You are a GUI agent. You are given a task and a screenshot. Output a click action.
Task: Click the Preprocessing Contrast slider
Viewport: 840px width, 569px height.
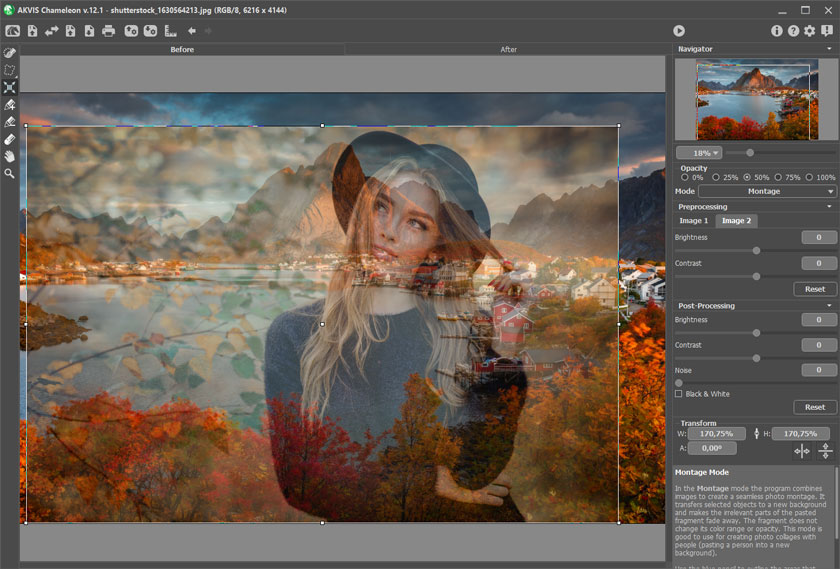pos(755,276)
